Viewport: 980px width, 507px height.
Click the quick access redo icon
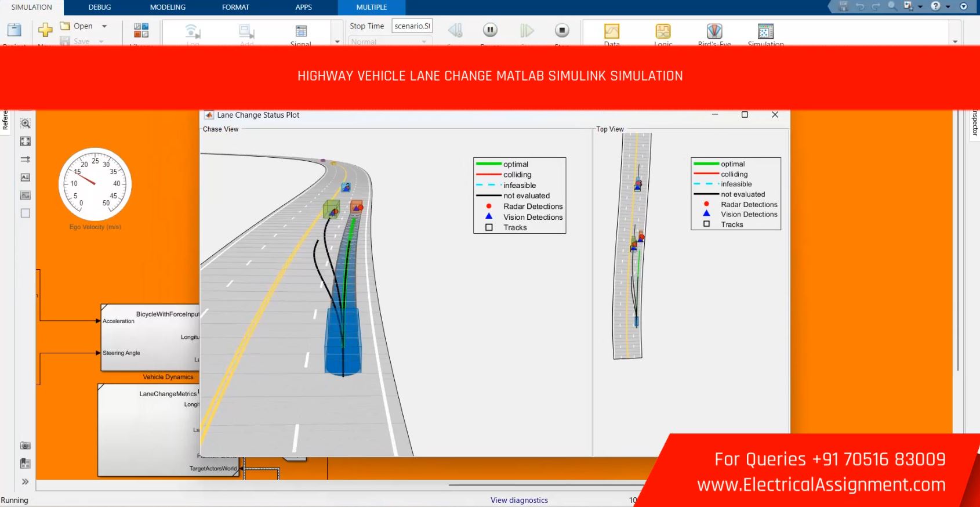(876, 6)
